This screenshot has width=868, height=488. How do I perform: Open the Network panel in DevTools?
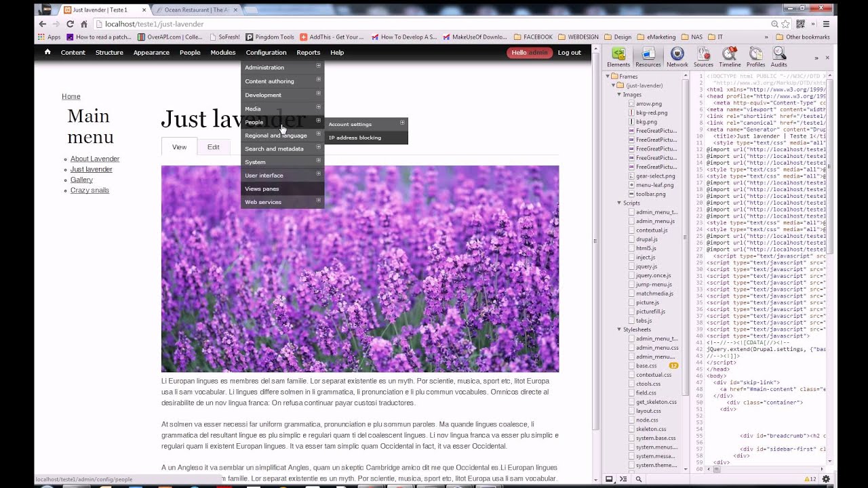(677, 57)
